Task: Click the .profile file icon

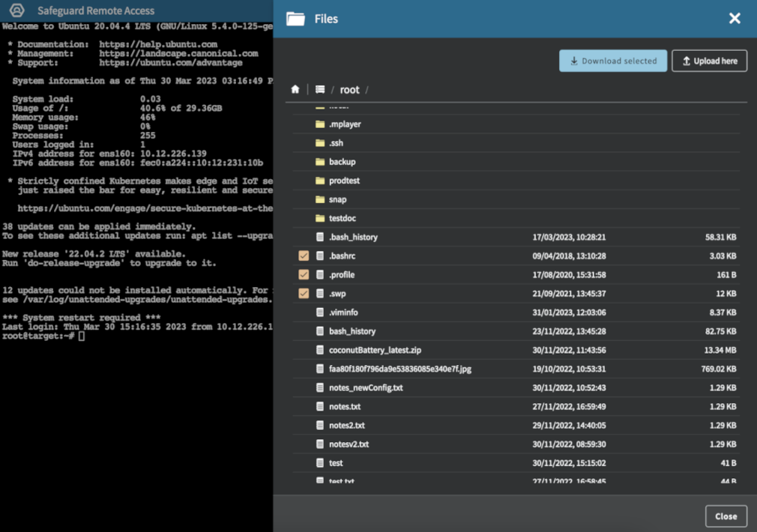Action: coord(319,275)
